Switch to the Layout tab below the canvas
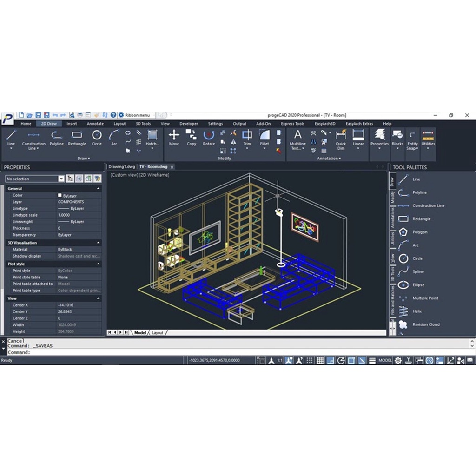476x476 pixels. tap(158, 333)
